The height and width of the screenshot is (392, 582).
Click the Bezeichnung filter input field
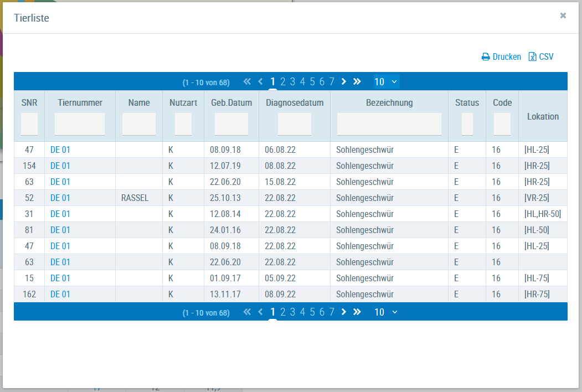pos(389,124)
